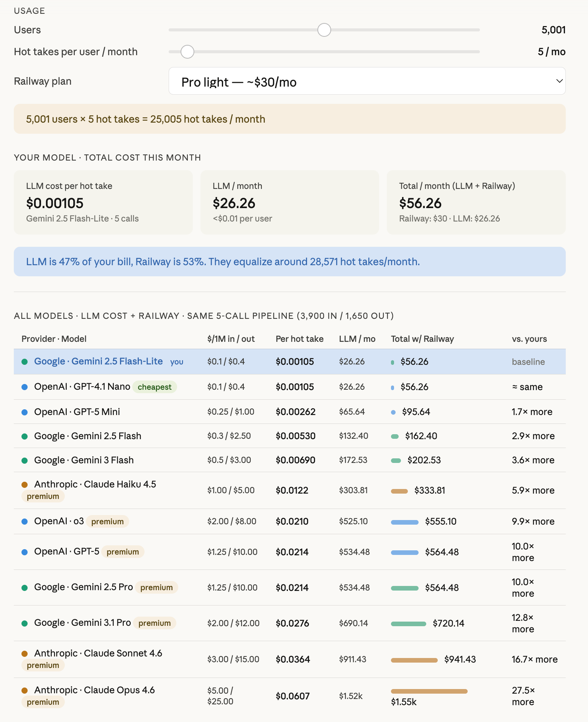Click the blue dot beside OpenAI o3
Viewport: 588px width, 722px height.
[x=25, y=522]
